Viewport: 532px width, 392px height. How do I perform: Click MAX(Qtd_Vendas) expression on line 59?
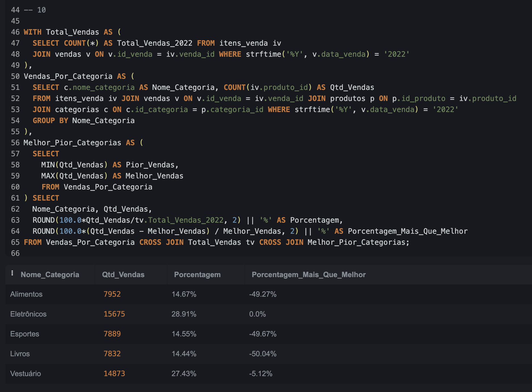[74, 176]
